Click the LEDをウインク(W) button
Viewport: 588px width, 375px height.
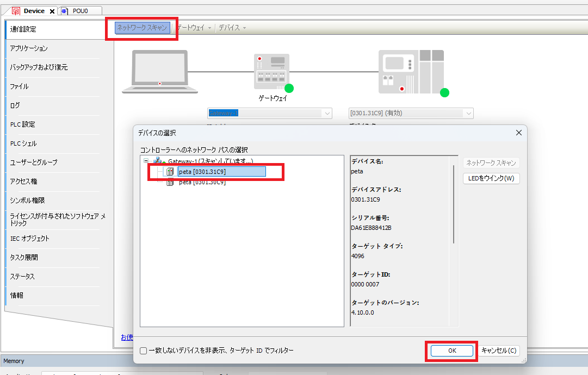click(491, 178)
